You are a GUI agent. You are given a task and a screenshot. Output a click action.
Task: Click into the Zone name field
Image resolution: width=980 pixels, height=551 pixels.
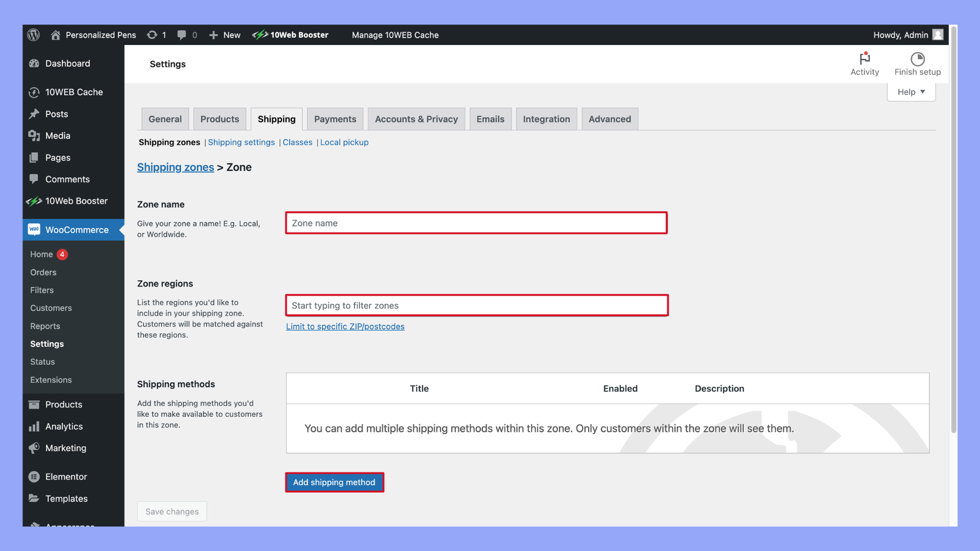(476, 223)
